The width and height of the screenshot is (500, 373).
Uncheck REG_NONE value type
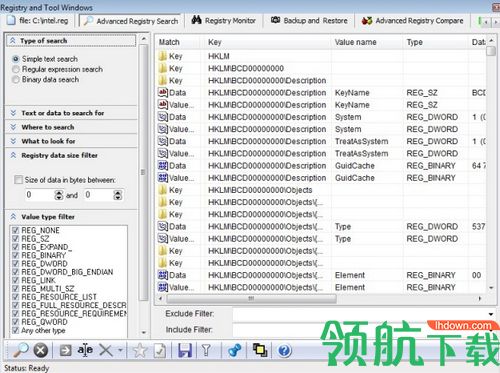tap(15, 230)
